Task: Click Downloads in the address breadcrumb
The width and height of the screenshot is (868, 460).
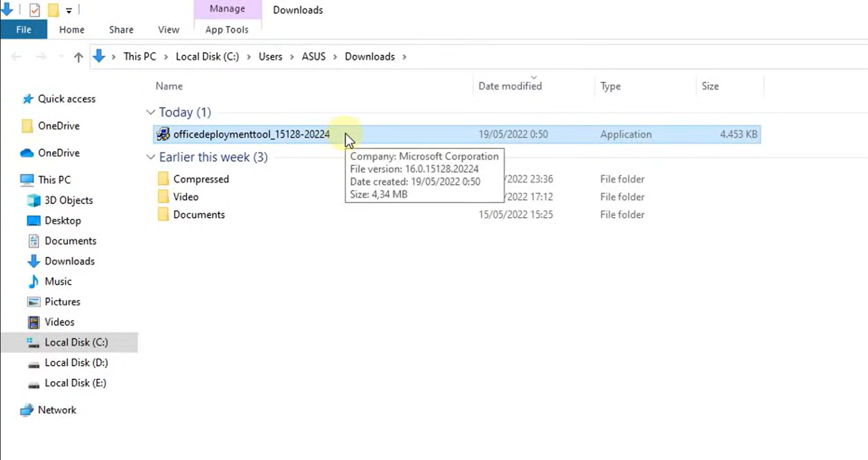Action: [369, 57]
